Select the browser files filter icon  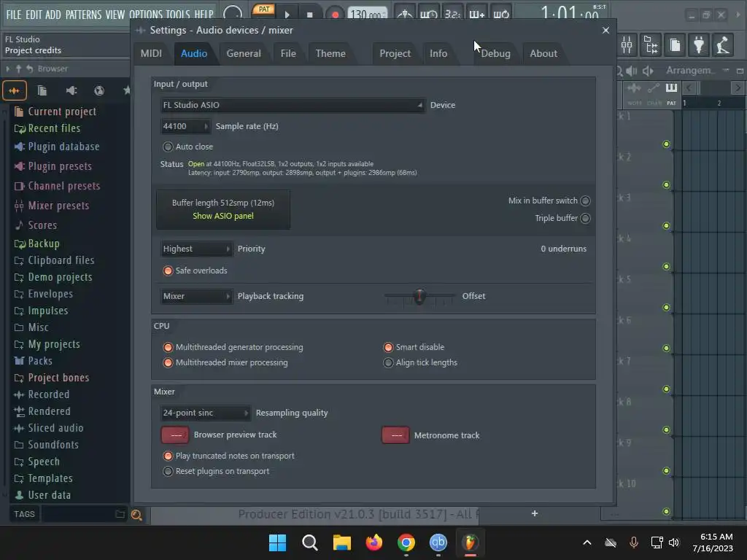[42, 90]
